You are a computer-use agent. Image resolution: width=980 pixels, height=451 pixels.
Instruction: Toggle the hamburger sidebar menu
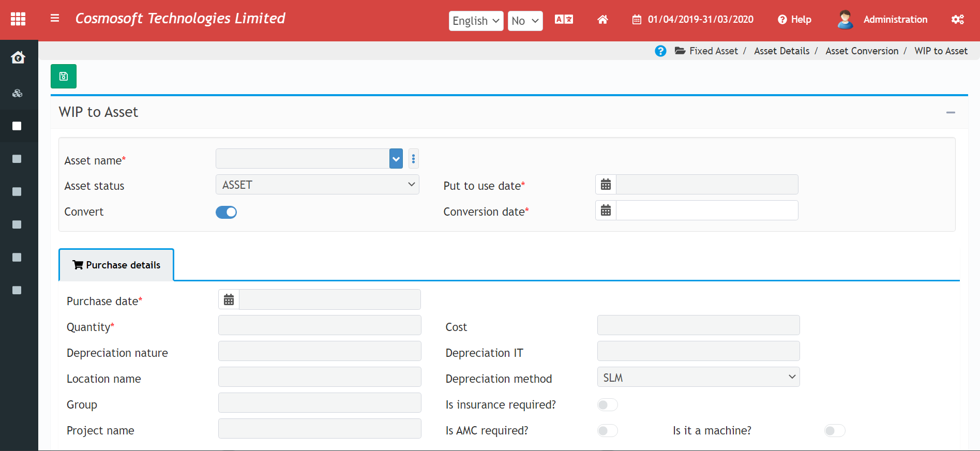(x=55, y=19)
